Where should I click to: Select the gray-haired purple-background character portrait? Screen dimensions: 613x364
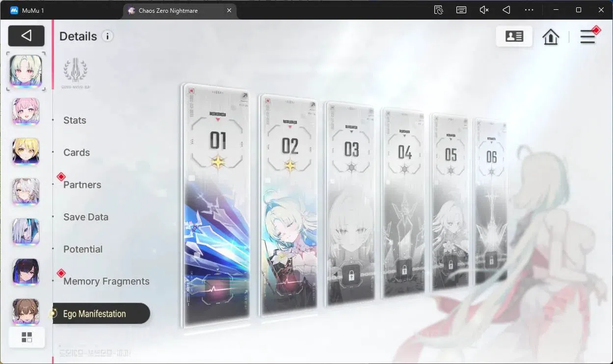[x=26, y=192]
